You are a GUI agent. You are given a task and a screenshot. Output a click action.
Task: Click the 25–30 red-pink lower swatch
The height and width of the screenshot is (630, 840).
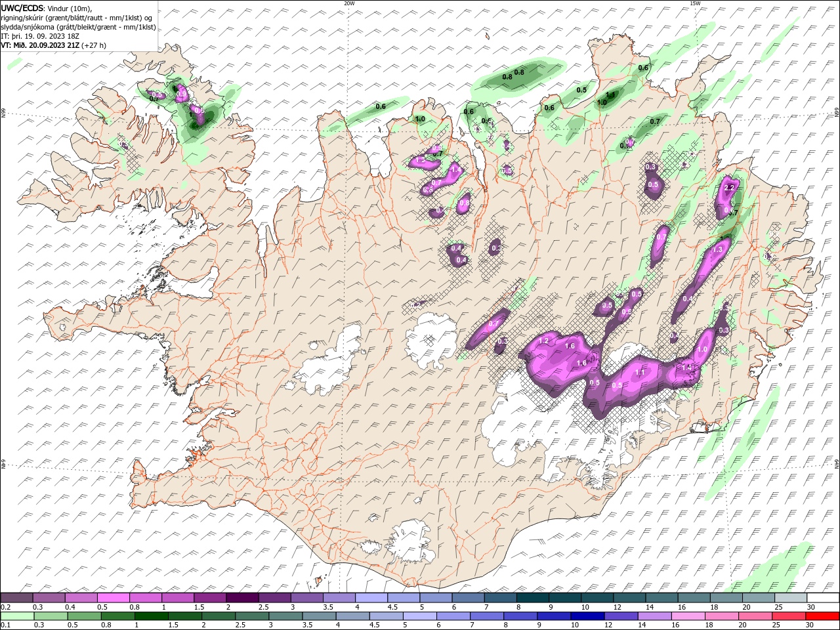click(789, 616)
